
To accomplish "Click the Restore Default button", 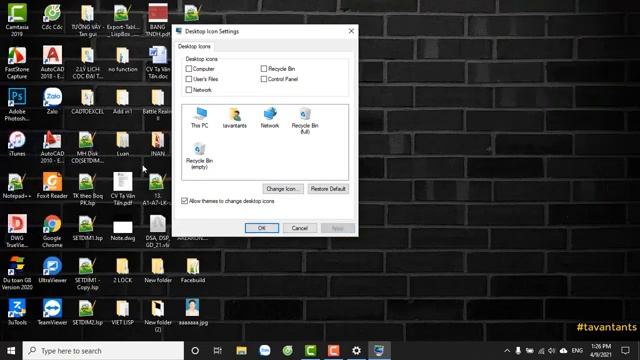I will tap(328, 189).
